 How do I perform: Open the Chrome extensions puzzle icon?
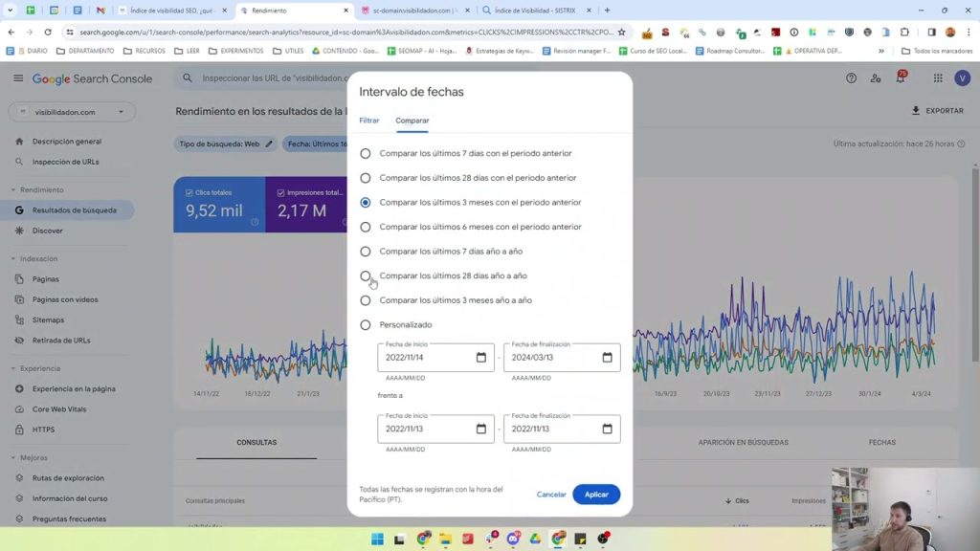pos(904,32)
